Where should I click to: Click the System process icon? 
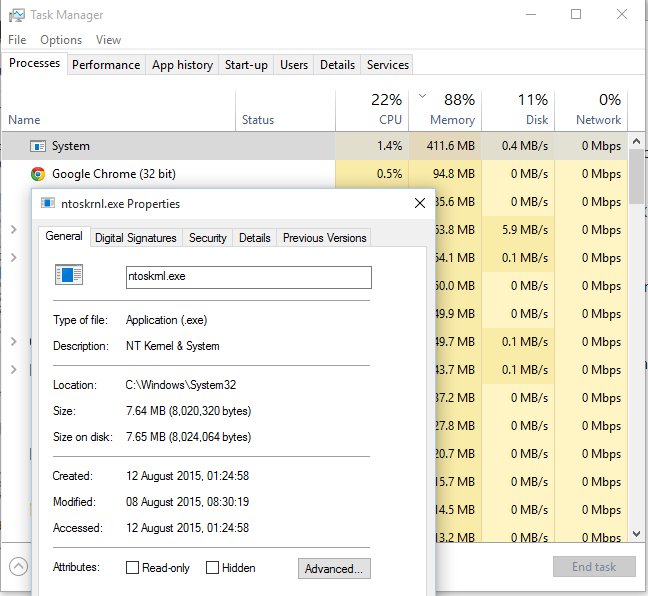pyautogui.click(x=38, y=146)
